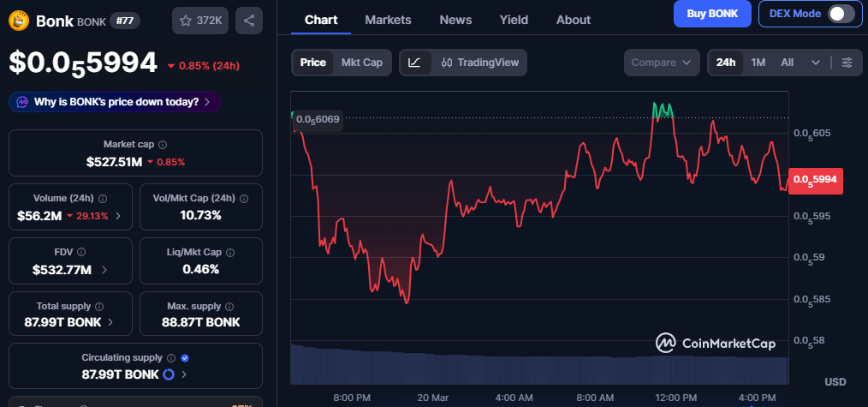Expand Total supply details chevron
Screen dimensions: 868x407
pos(110,322)
